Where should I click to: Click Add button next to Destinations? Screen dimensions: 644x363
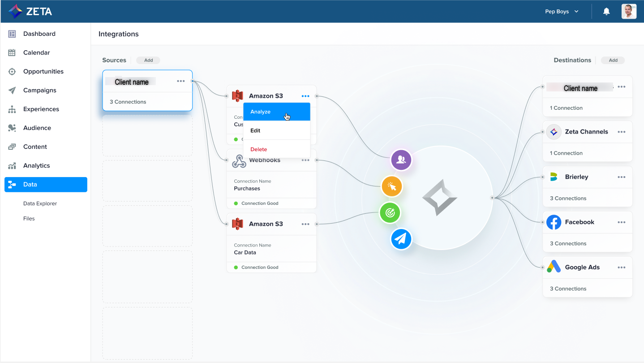(613, 60)
